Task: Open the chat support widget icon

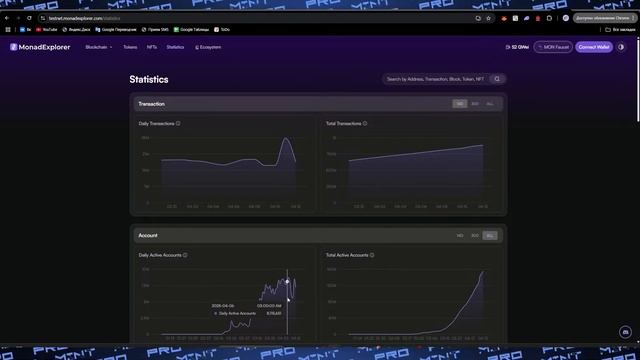Action: (625, 332)
